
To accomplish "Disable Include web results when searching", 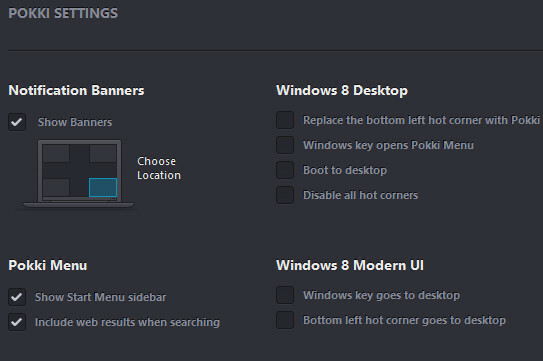I will (x=17, y=322).
